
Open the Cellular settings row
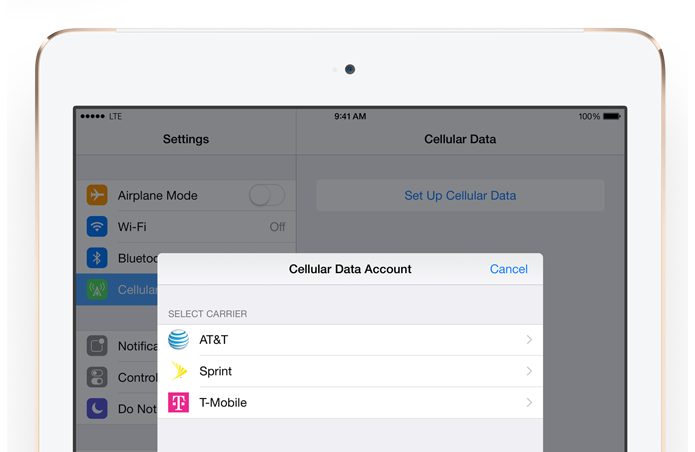(117, 289)
